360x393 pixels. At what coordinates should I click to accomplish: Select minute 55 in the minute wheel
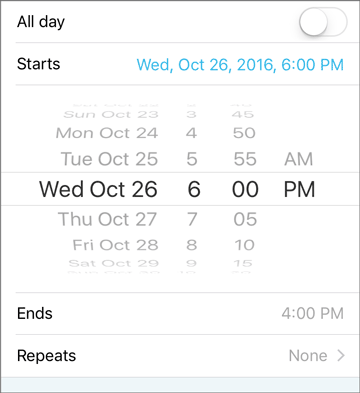coord(245,159)
